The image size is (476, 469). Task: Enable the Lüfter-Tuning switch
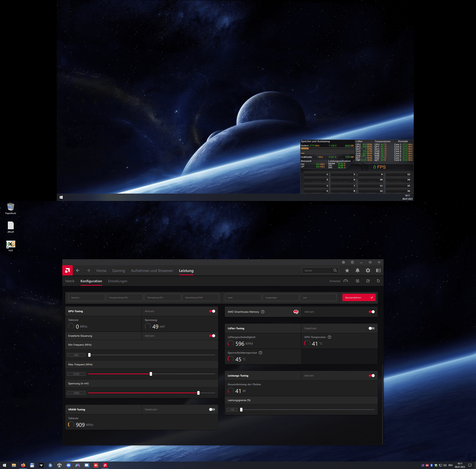(x=372, y=328)
